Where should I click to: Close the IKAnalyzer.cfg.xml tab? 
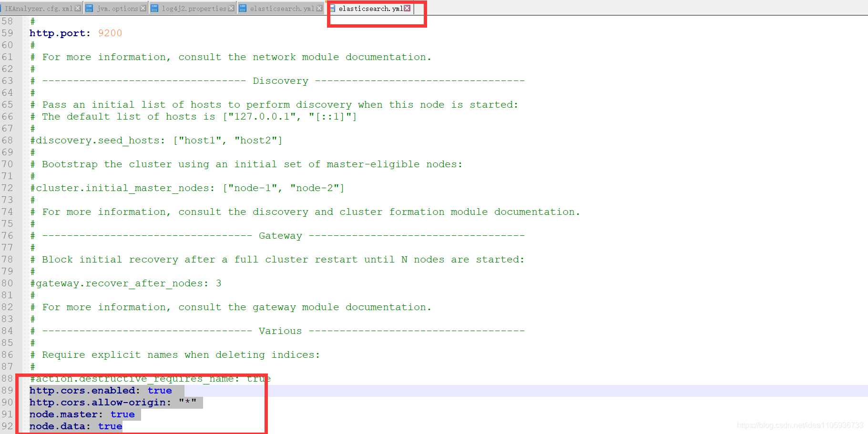78,8
